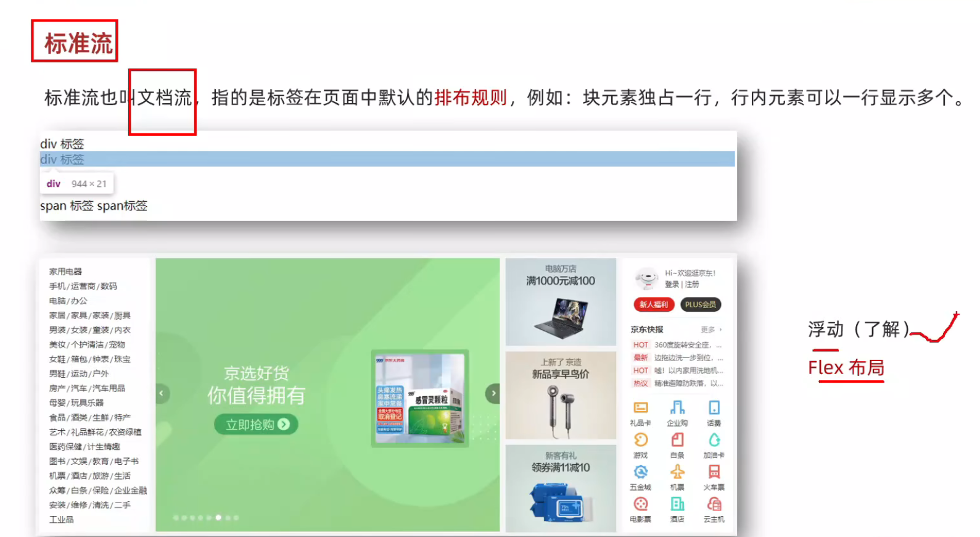This screenshot has height=537, width=980.
Task: Select 电脑/办公 category
Action: (68, 301)
